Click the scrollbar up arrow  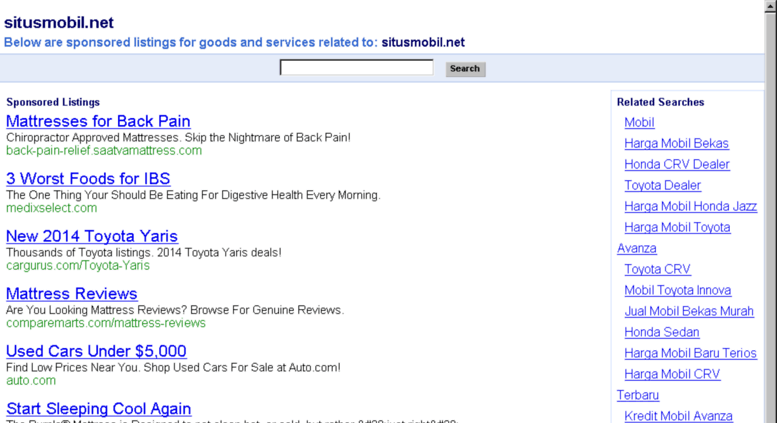click(x=771, y=5)
